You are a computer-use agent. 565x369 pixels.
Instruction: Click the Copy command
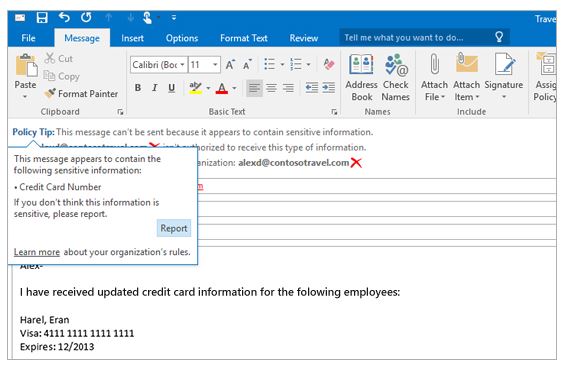(61, 76)
